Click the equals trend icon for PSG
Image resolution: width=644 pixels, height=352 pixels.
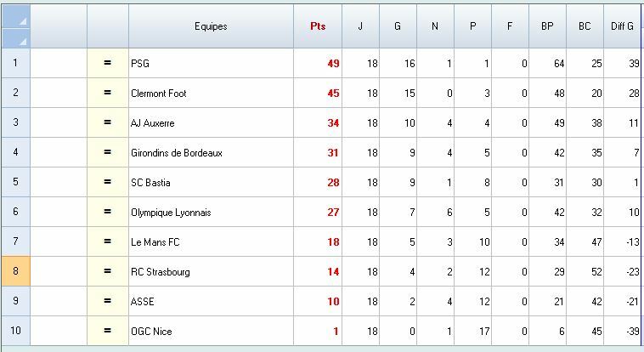(107, 64)
